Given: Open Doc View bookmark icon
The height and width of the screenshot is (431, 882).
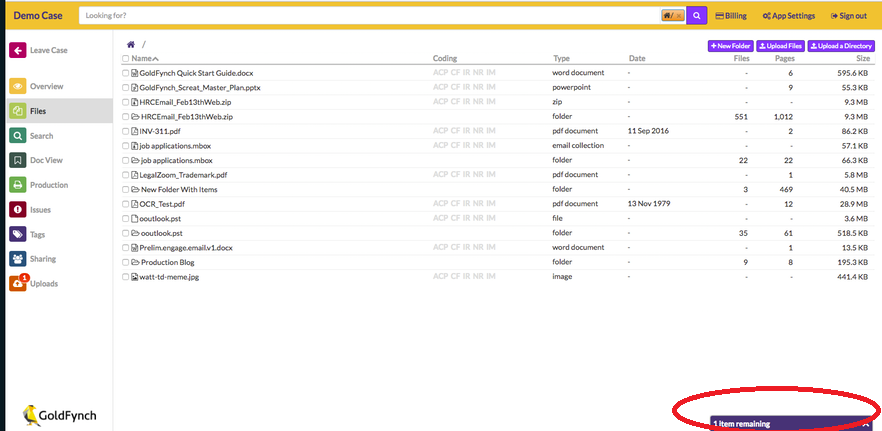Looking at the screenshot, I should coord(17,160).
